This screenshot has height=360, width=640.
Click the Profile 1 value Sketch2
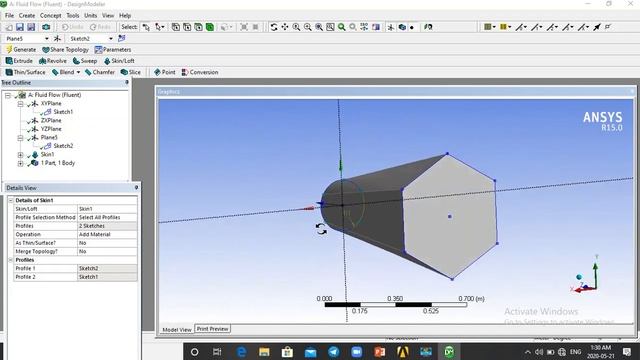[x=107, y=269]
